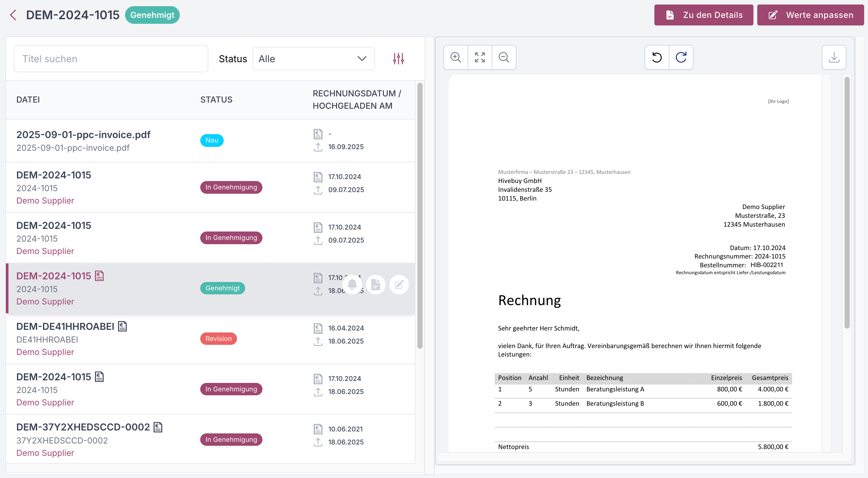The height and width of the screenshot is (478, 868).
Task: Click the bell reminder icon on selected row
Action: (x=352, y=285)
